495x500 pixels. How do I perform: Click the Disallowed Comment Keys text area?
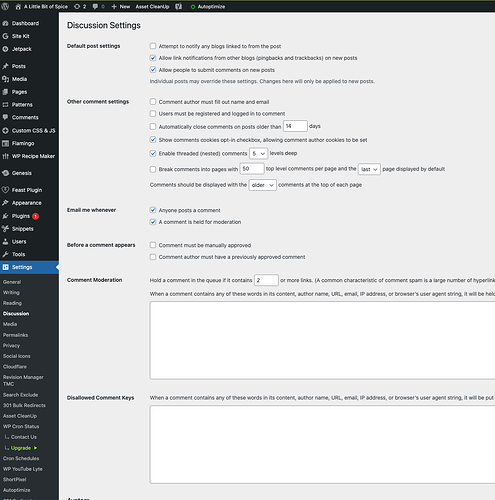pyautogui.click(x=322, y=444)
